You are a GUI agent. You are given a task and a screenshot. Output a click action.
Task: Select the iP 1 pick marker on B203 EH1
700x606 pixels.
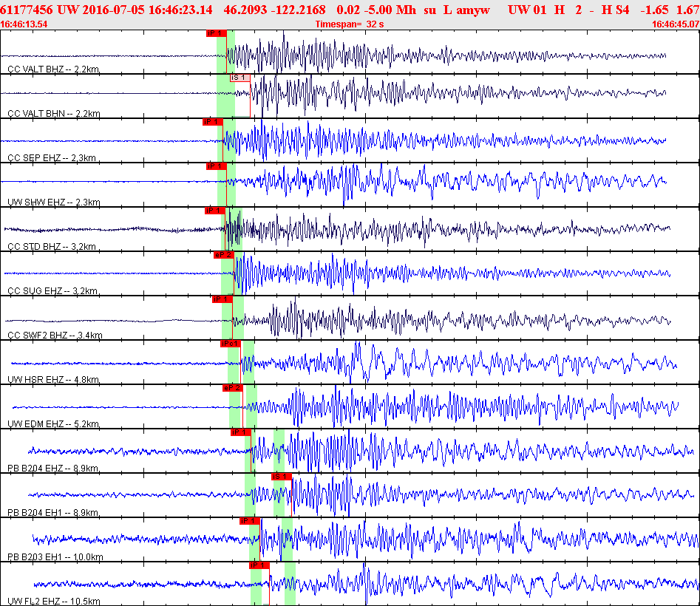250,521
